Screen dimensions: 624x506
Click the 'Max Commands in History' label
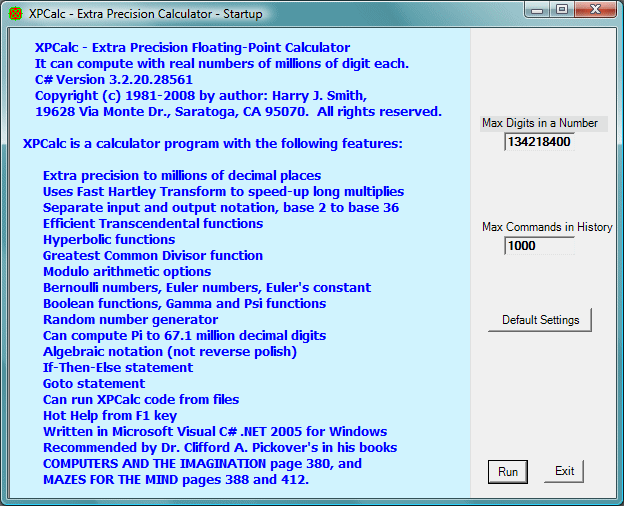pos(547,227)
